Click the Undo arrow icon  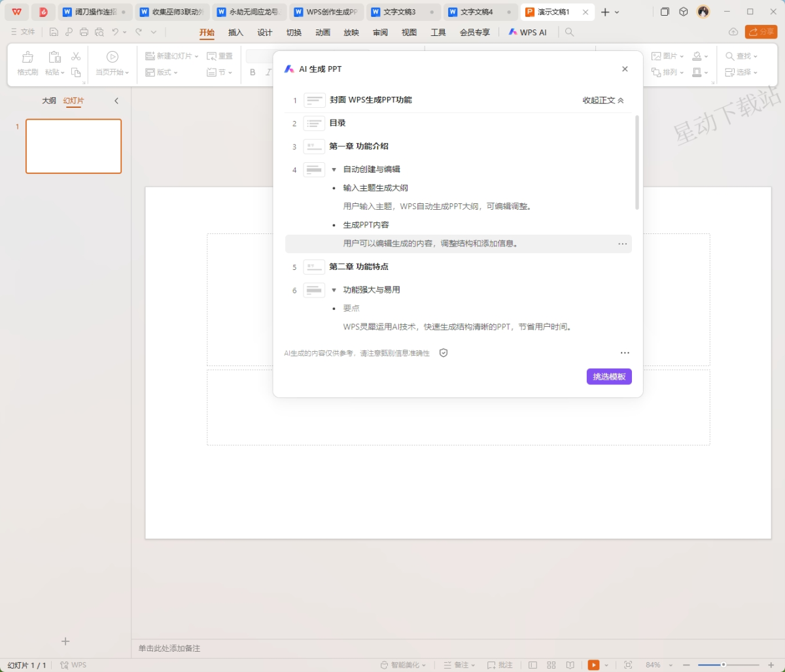(116, 32)
